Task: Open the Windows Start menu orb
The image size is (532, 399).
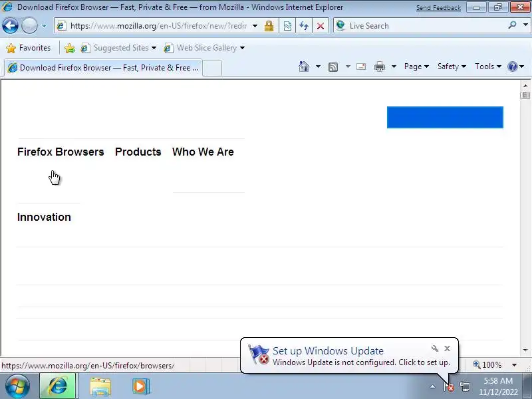Action: click(x=17, y=386)
